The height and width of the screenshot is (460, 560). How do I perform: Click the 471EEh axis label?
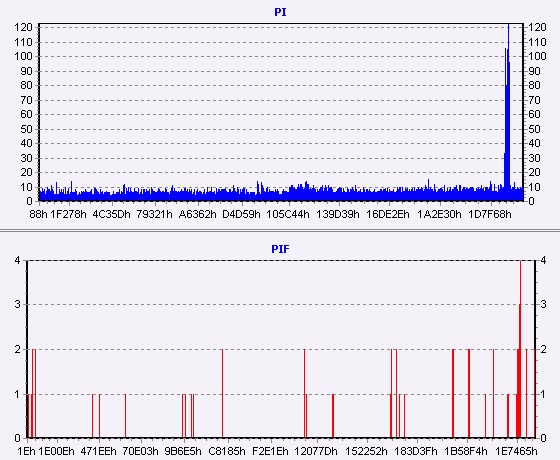pos(99,451)
